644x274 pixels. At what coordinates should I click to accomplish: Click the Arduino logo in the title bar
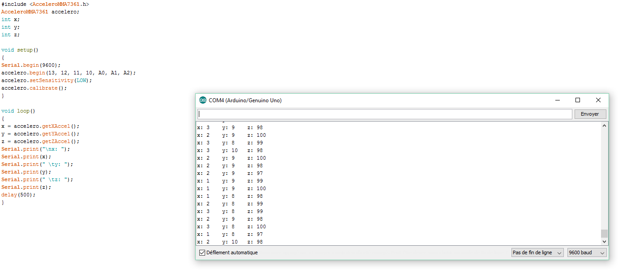tap(203, 100)
